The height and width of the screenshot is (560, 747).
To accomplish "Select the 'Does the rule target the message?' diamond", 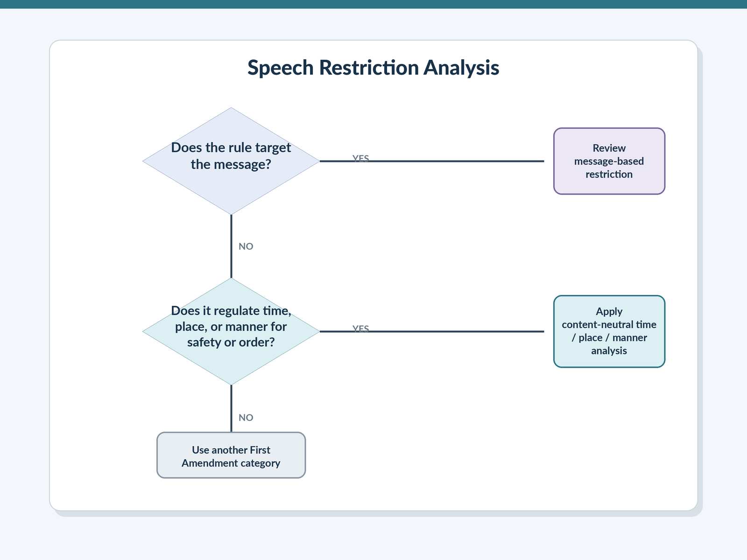I will 231,161.
